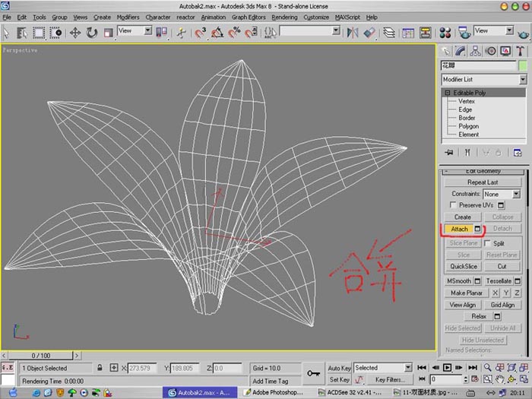Open Curve Editor icon

tap(408, 33)
